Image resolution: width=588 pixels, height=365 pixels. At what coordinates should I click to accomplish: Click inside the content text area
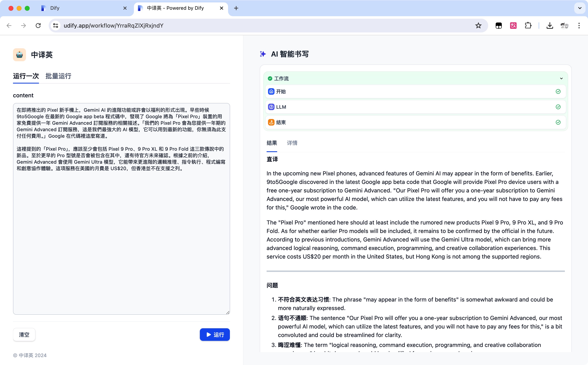(122, 209)
